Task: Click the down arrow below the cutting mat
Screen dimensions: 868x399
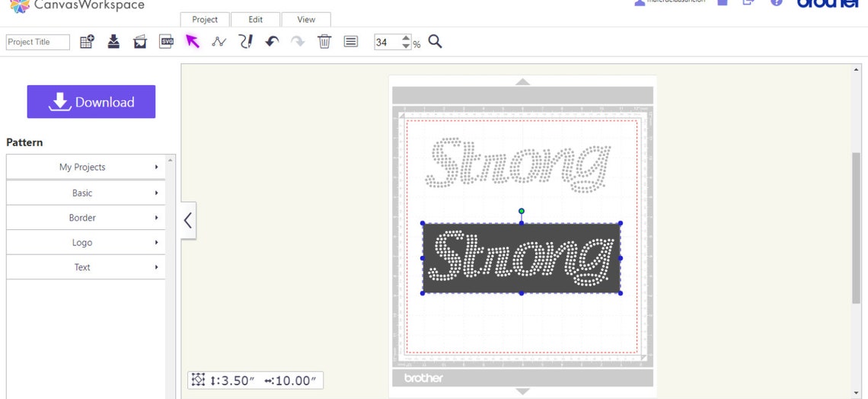Action: point(522,391)
